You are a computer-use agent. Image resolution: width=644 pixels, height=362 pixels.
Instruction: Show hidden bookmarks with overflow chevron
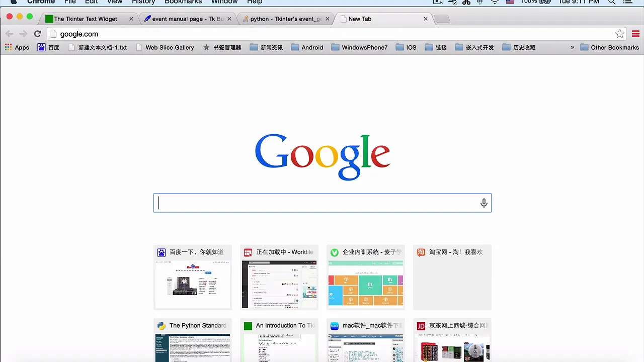572,47
